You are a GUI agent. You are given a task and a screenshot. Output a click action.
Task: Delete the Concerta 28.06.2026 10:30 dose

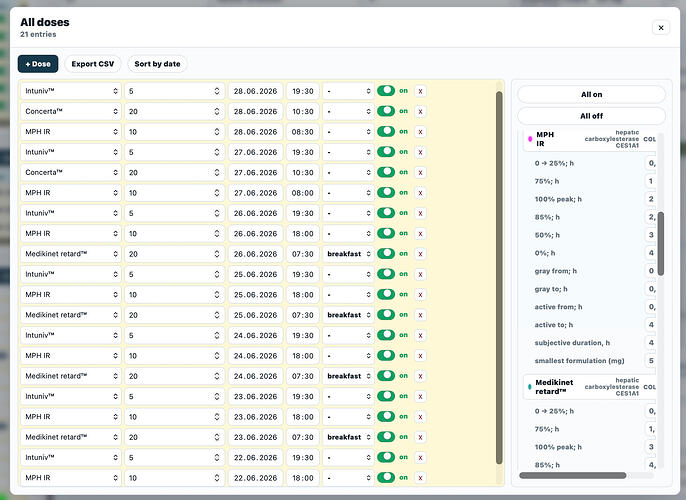[x=420, y=112]
